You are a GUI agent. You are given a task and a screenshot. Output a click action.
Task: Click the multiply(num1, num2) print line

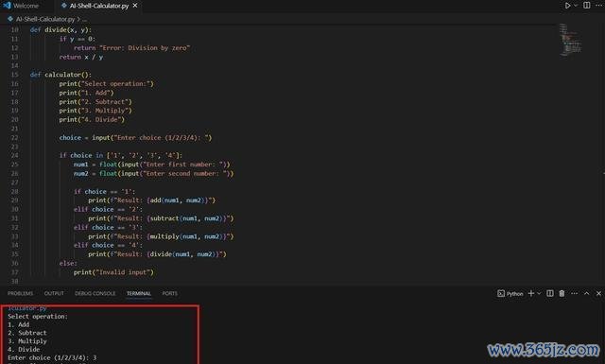coord(161,236)
